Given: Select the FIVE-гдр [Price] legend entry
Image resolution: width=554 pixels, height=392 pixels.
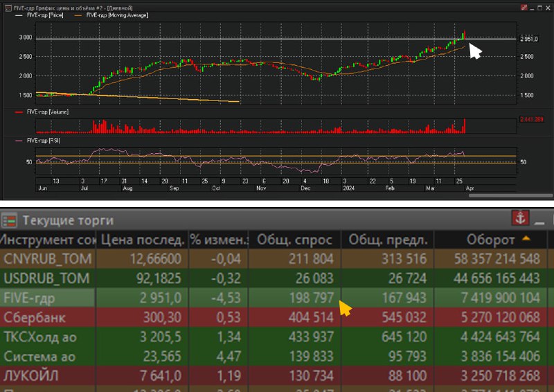Looking at the screenshot, I should pyautogui.click(x=39, y=15).
